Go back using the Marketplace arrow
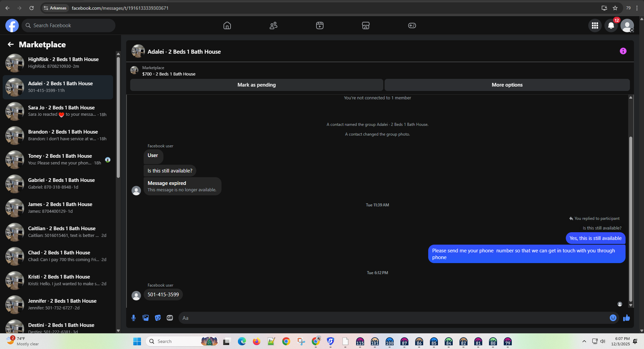Viewport: 644px width, 349px height. pyautogui.click(x=11, y=44)
